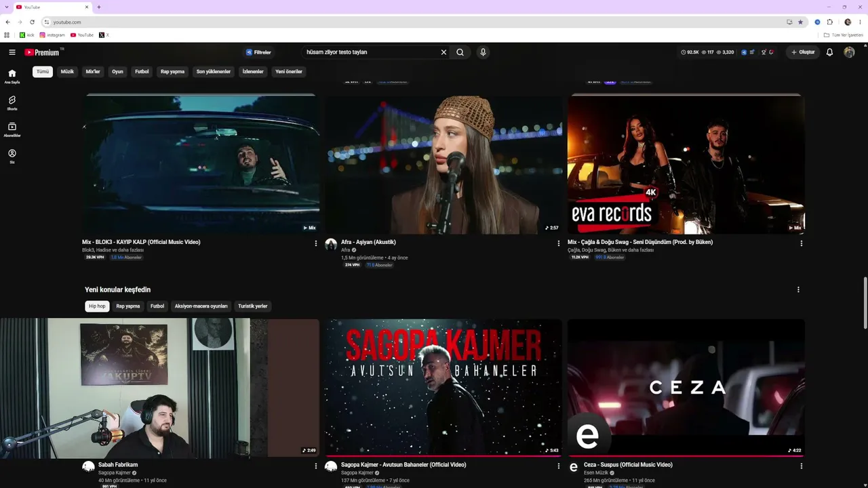Open the YouTube account avatar menu

[x=849, y=52]
